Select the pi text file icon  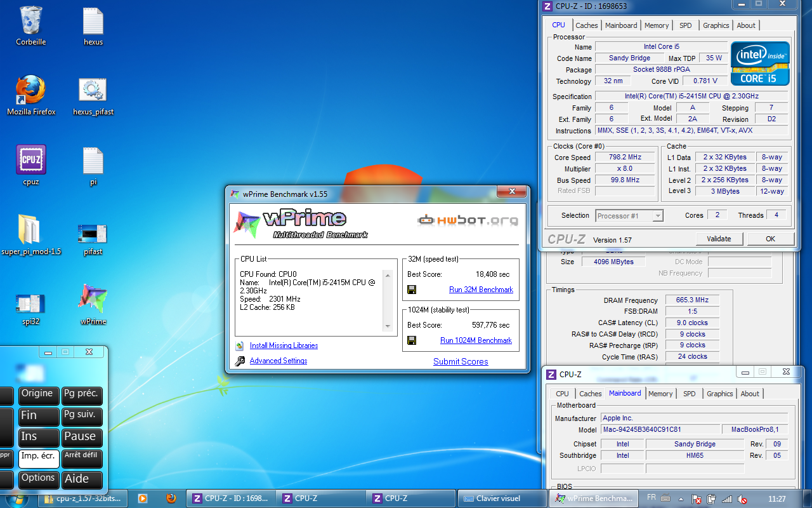93,166
